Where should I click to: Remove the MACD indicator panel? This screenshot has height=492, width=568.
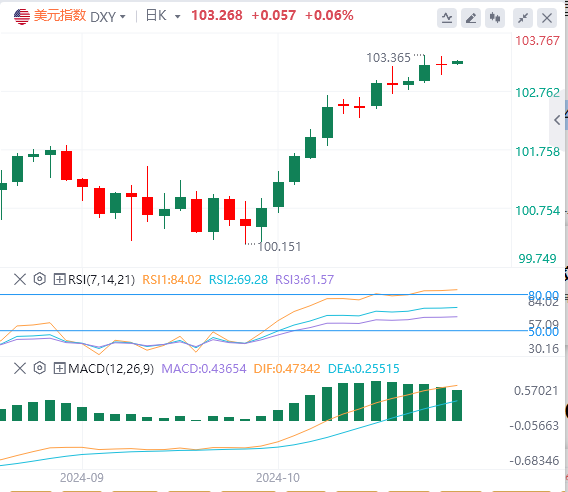tap(20, 368)
